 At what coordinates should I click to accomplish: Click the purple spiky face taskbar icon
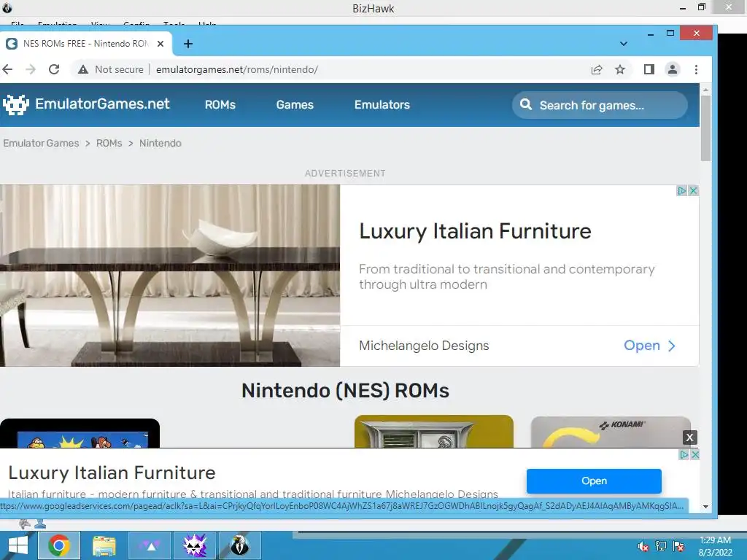195,545
